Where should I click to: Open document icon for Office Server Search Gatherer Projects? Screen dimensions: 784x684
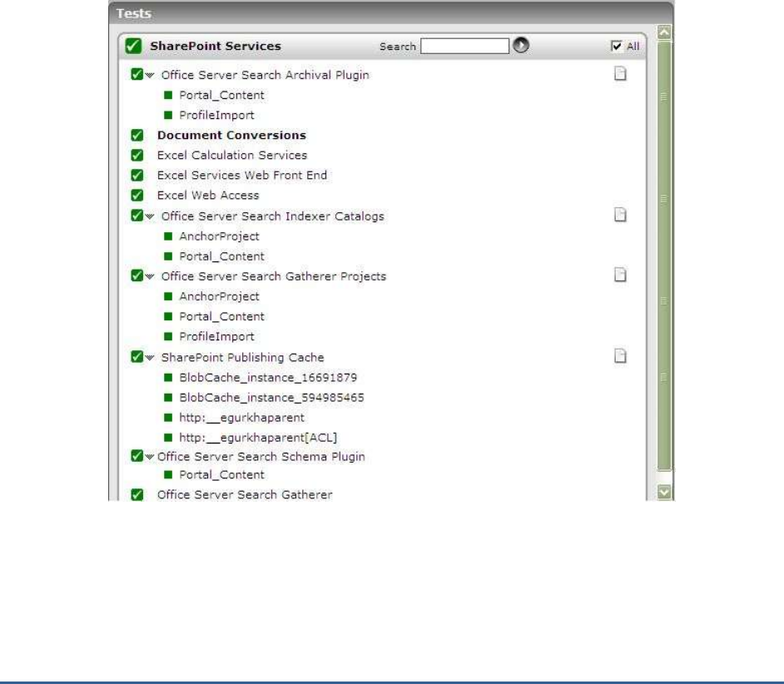[620, 275]
